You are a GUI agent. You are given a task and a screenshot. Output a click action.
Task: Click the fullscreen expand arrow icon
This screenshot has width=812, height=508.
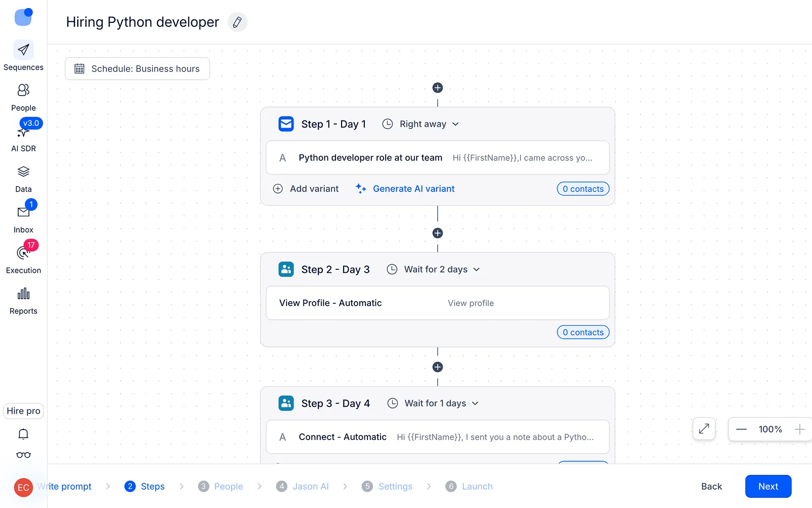pos(704,429)
